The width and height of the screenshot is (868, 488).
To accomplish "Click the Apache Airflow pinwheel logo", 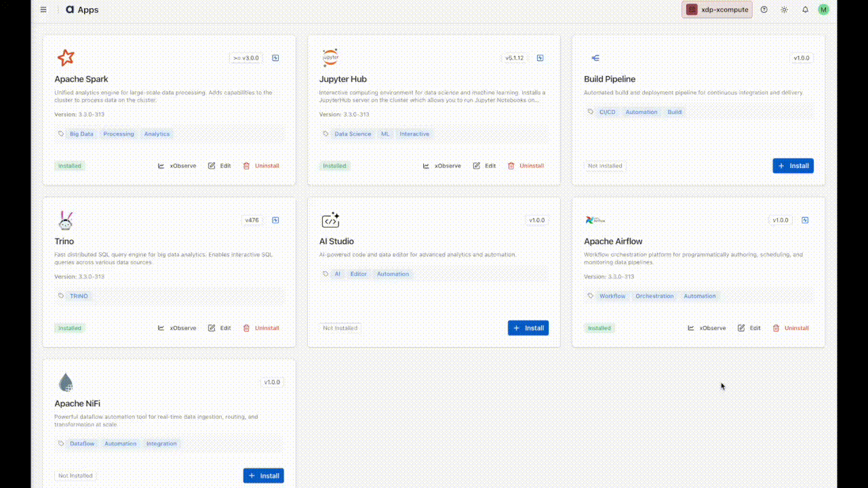I will point(595,220).
